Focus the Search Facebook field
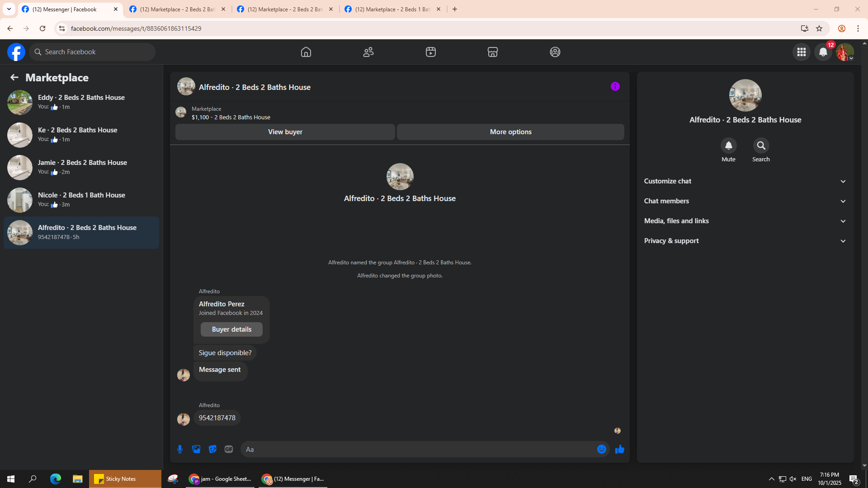The height and width of the screenshot is (488, 868). click(x=92, y=52)
